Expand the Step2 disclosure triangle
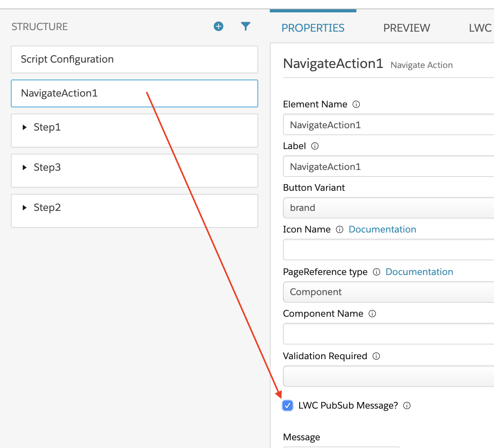Screen dimensions: 494x448 [x=24, y=208]
